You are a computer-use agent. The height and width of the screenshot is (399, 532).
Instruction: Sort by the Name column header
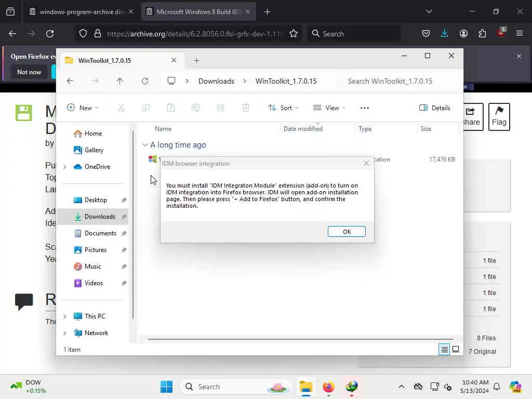pyautogui.click(x=163, y=129)
